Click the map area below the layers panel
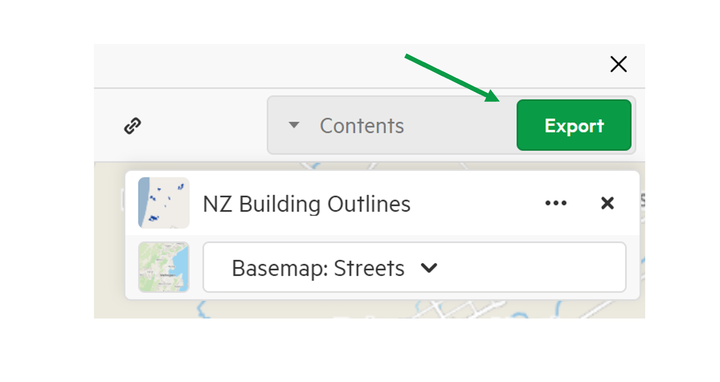The image size is (720, 382). coord(367,309)
